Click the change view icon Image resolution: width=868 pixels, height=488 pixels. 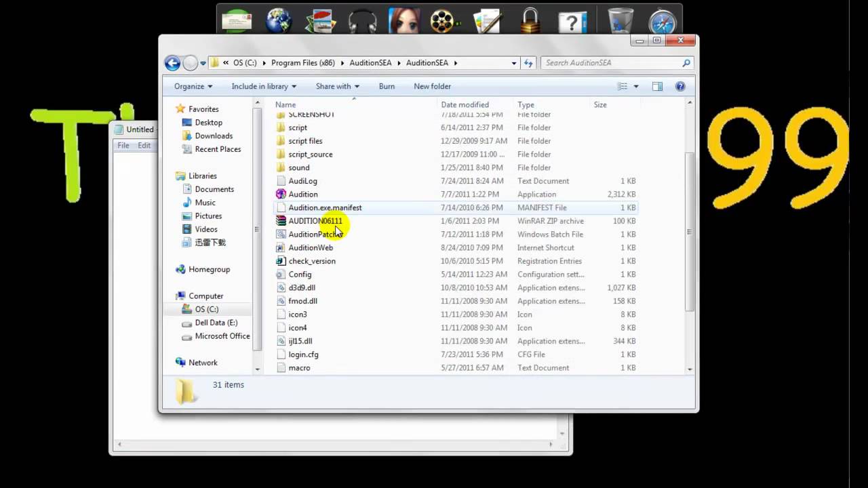pyautogui.click(x=623, y=86)
